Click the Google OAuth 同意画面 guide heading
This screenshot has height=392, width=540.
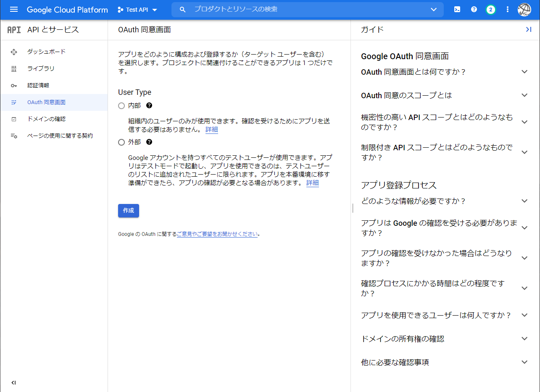tap(405, 56)
